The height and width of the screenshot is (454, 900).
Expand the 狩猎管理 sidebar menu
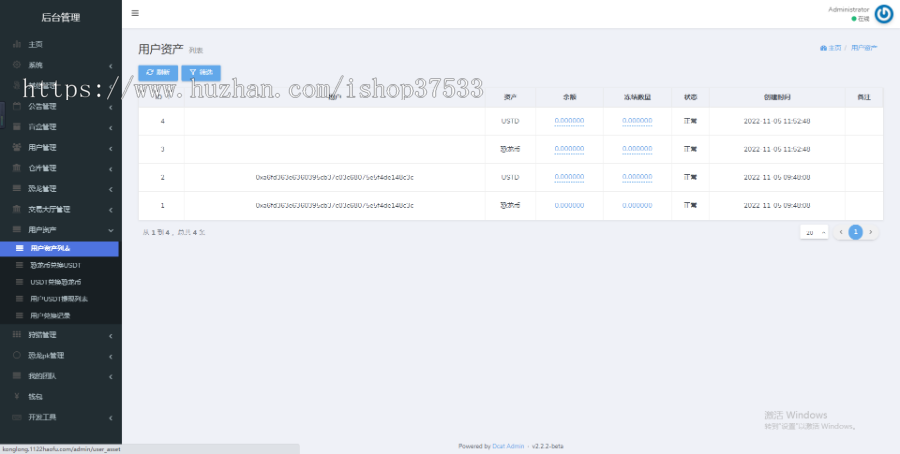click(61, 335)
